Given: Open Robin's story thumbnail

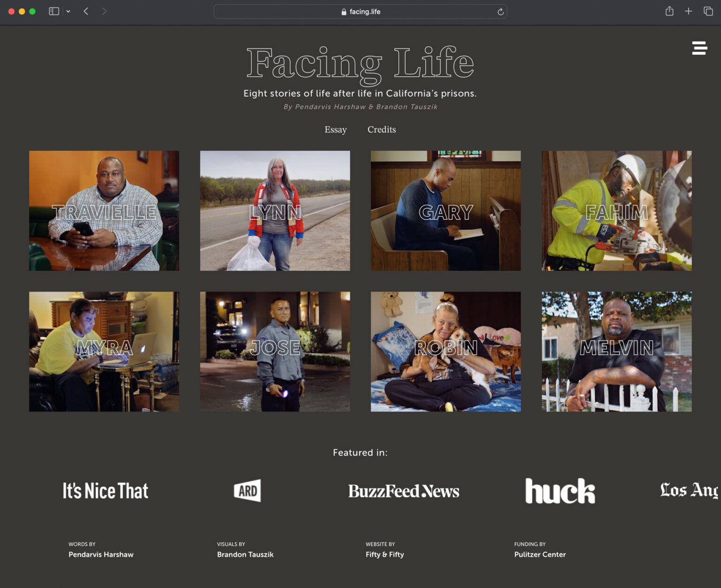Looking at the screenshot, I should (x=446, y=352).
